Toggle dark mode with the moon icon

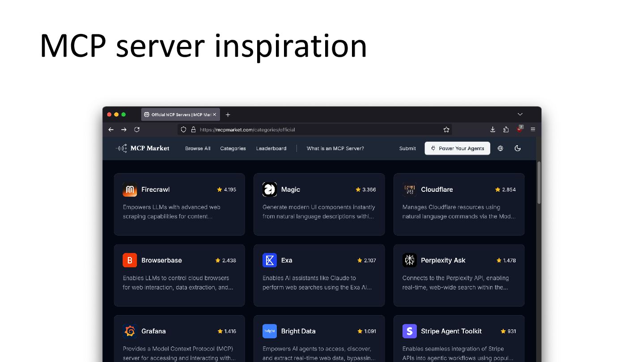tap(518, 148)
